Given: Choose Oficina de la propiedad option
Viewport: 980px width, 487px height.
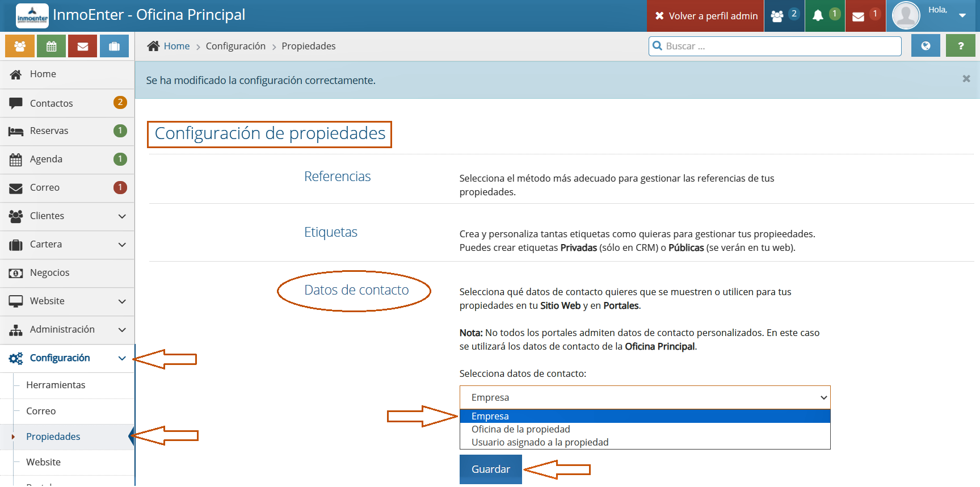Looking at the screenshot, I should (x=645, y=429).
